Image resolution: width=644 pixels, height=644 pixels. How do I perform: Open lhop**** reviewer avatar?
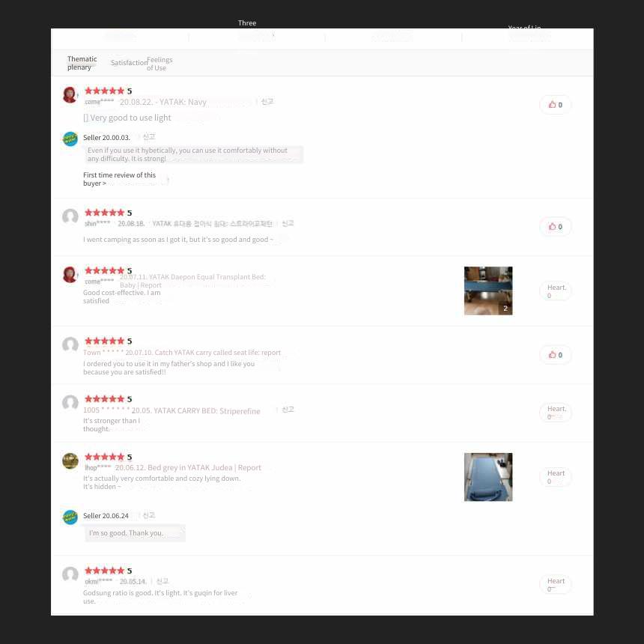(70, 461)
